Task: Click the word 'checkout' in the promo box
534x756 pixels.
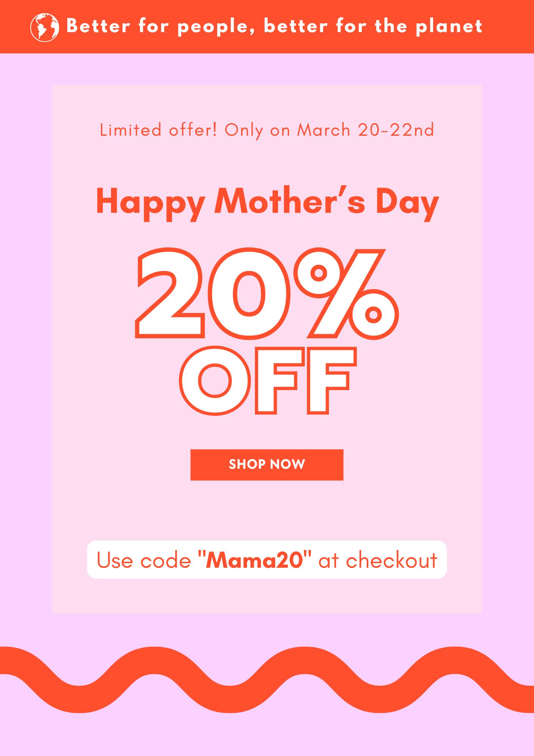Action: (x=392, y=560)
